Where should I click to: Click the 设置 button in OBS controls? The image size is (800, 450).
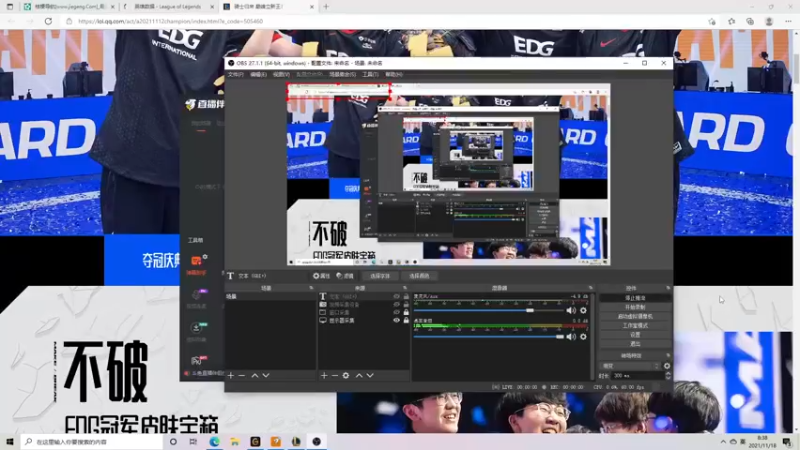[635, 335]
